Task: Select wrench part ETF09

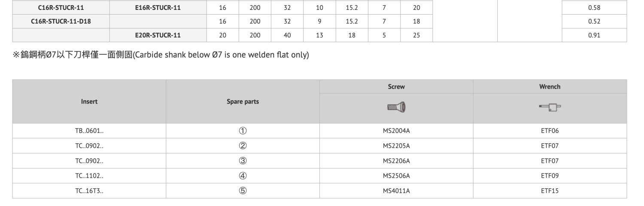Action: (x=550, y=176)
